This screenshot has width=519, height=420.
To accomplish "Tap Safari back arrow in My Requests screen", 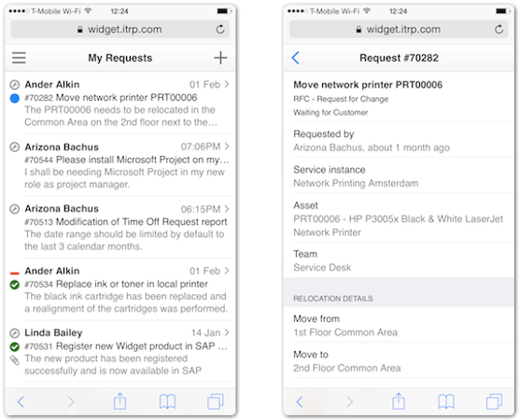I will pos(21,401).
